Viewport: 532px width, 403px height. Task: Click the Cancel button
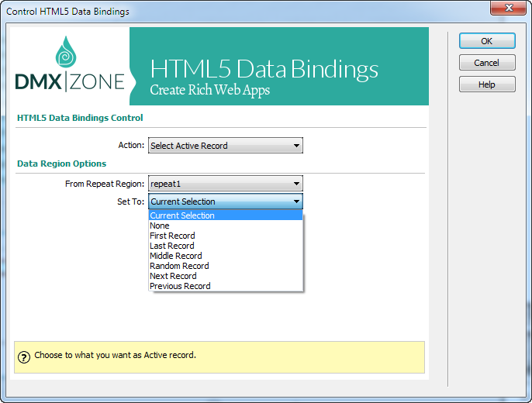(x=487, y=63)
